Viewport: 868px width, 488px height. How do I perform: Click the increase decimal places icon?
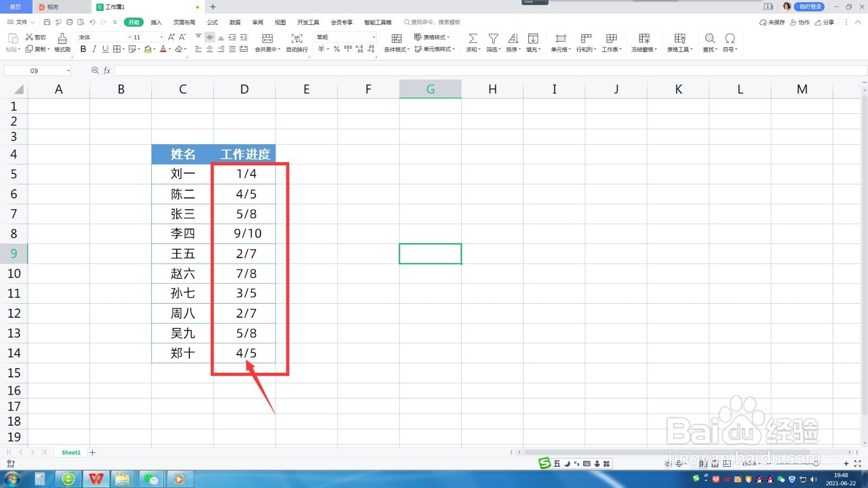359,49
